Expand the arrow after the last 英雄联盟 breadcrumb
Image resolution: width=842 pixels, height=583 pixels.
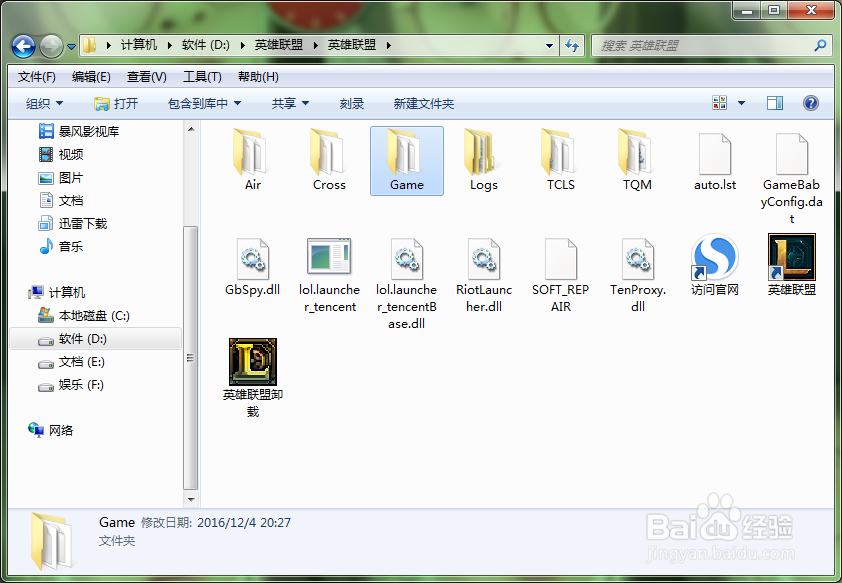(388, 45)
